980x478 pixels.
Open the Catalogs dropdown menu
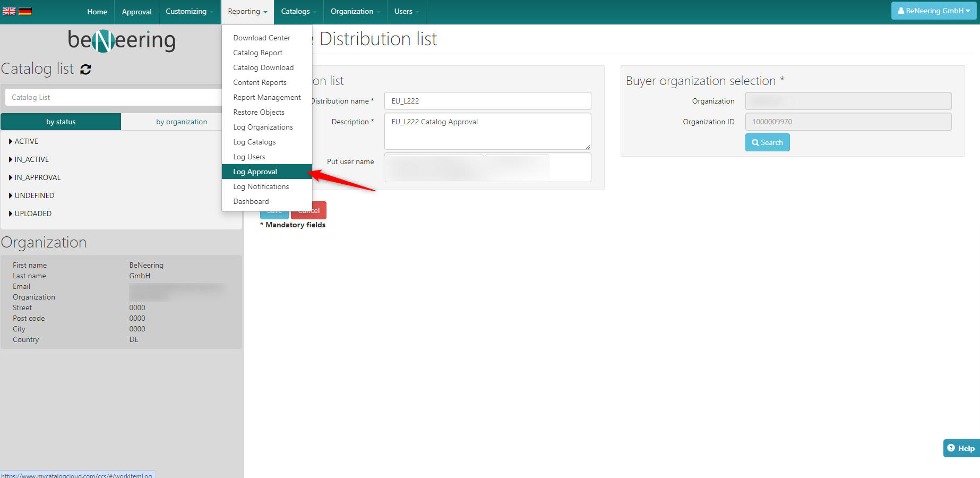(x=298, y=12)
